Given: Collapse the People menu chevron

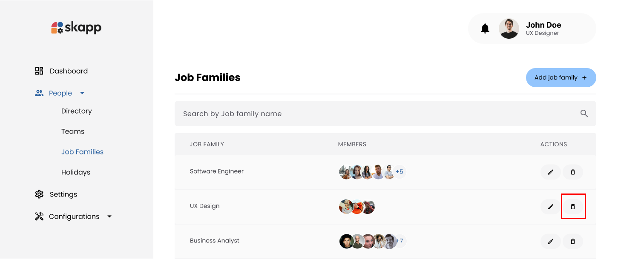Looking at the screenshot, I should pyautogui.click(x=82, y=93).
